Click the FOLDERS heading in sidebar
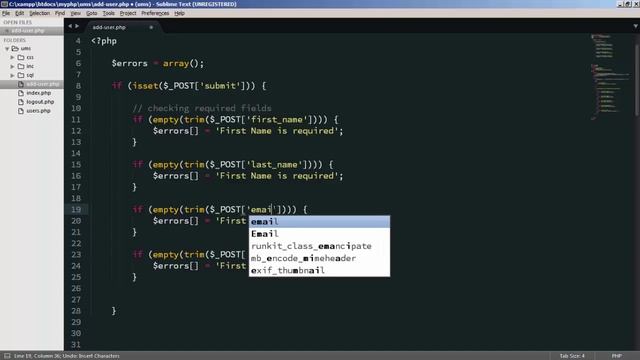Image resolution: width=640 pixels, height=360 pixels. coord(15,40)
